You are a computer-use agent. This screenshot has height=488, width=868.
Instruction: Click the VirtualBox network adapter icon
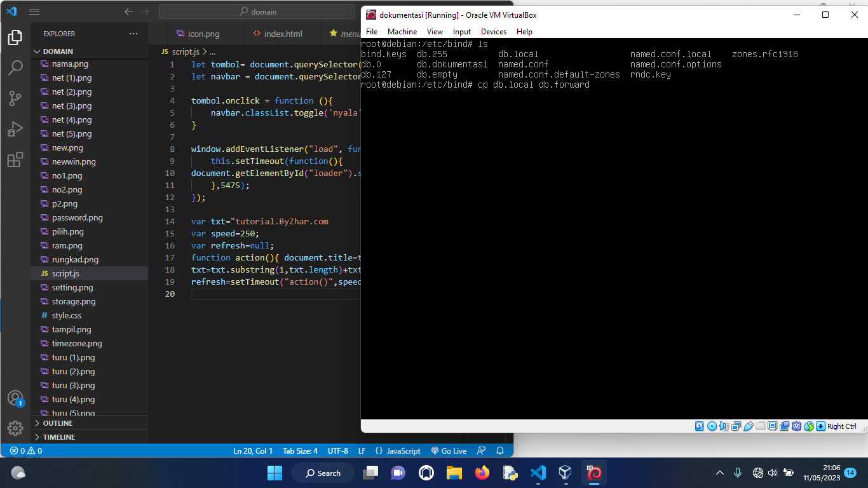pos(736,426)
